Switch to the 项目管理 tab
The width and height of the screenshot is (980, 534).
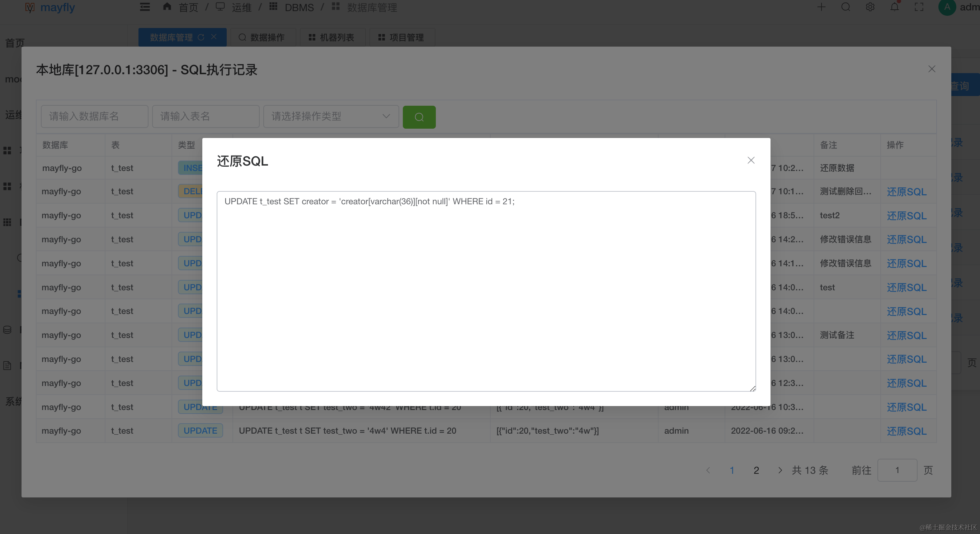[402, 37]
